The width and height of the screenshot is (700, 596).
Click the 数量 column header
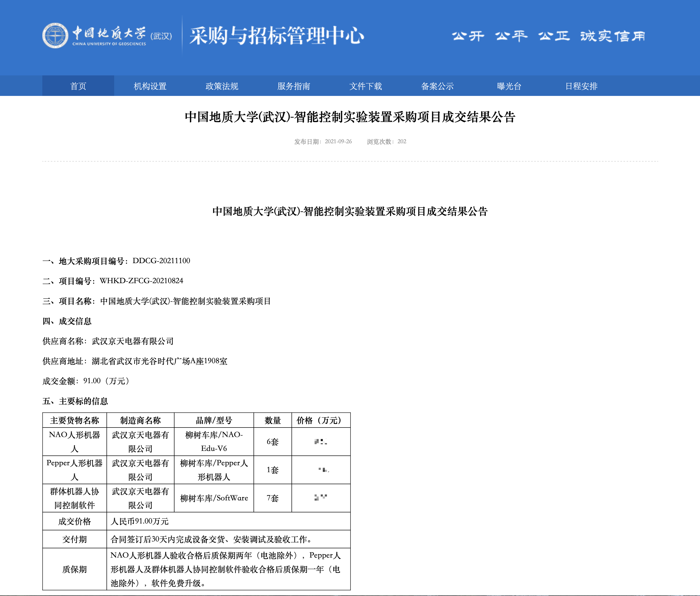tap(273, 420)
